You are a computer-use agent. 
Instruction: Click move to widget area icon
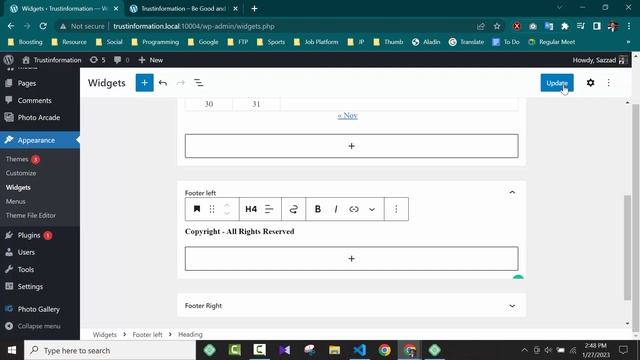[x=293, y=209]
